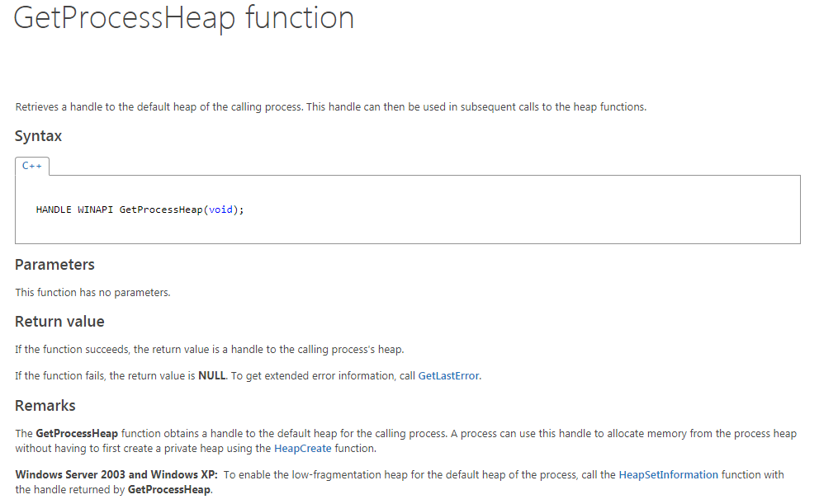Select the C++ syntax tab
838x504 pixels.
[32, 166]
